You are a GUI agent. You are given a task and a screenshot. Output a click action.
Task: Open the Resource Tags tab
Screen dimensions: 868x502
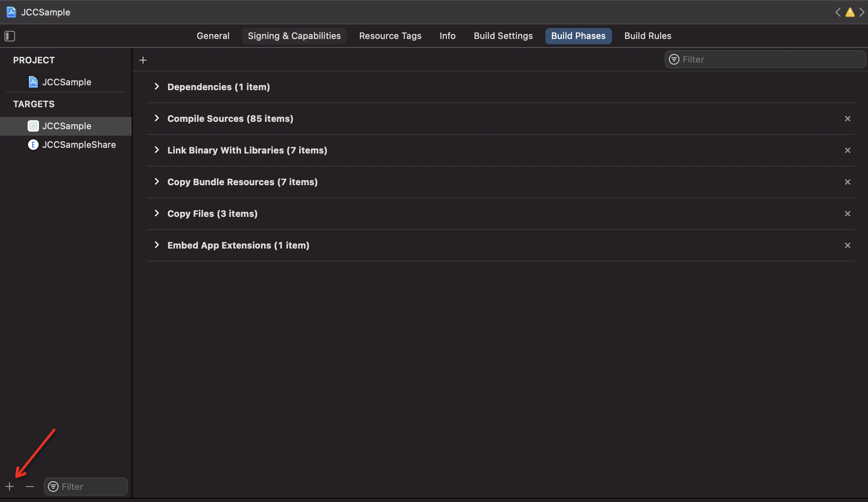(x=390, y=36)
